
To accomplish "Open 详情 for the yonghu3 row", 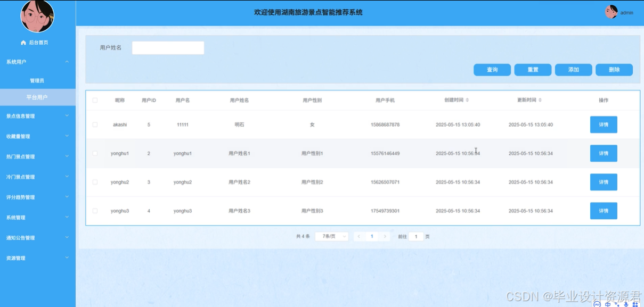I will 604,211.
